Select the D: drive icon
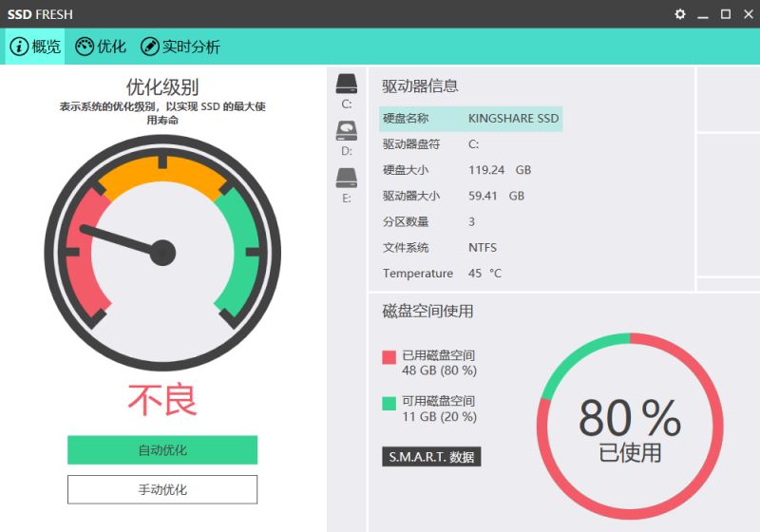The width and height of the screenshot is (760, 532). click(x=347, y=131)
